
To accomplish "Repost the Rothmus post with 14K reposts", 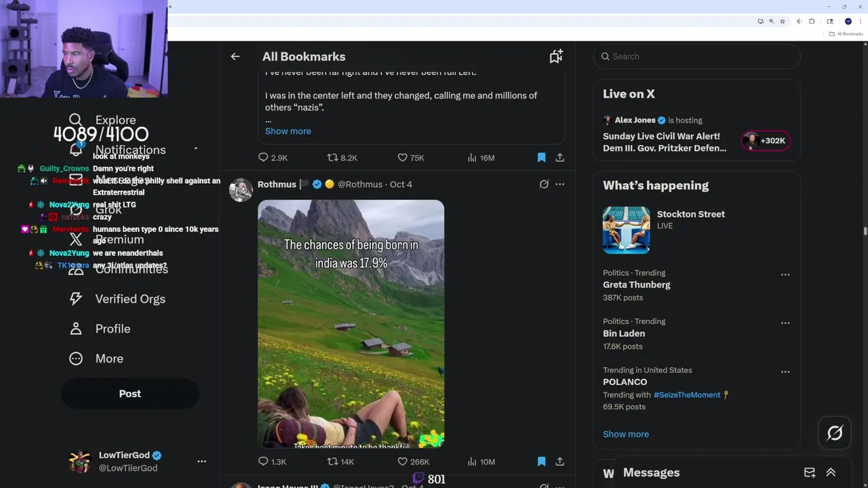I will click(x=332, y=462).
